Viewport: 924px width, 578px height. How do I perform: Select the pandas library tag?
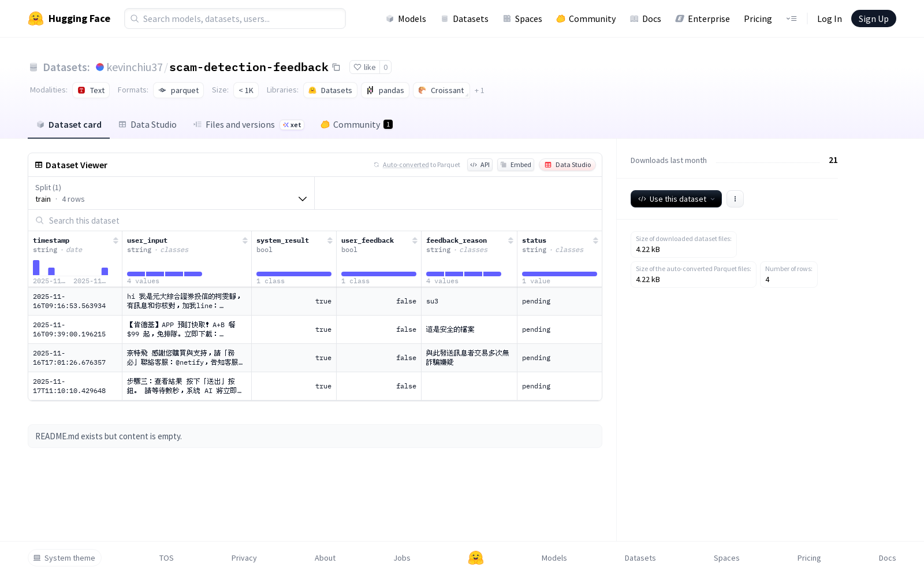tap(385, 90)
